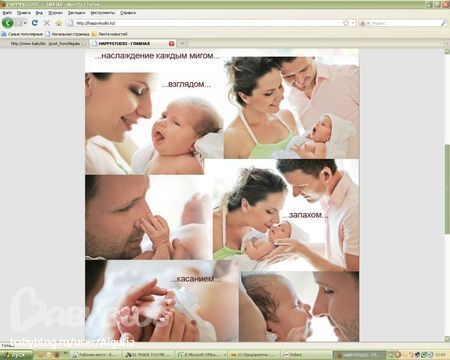Bookmark this page with the star icon
The height and width of the screenshot is (360, 450).
pyautogui.click(x=346, y=23)
